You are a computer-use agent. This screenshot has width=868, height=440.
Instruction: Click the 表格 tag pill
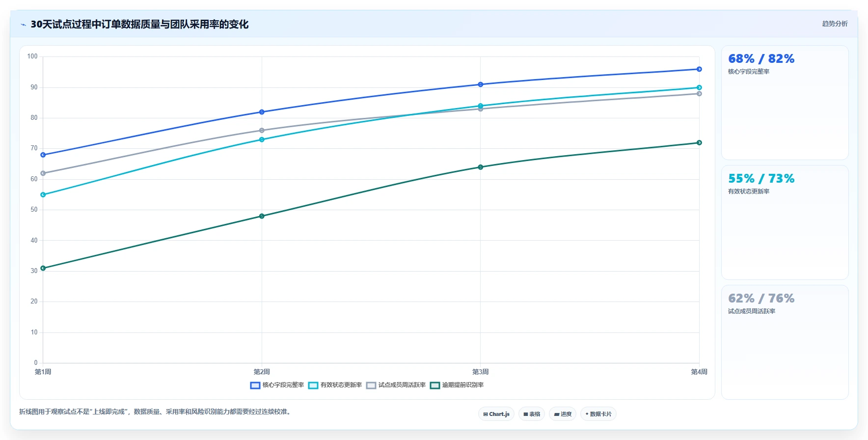pos(532,414)
